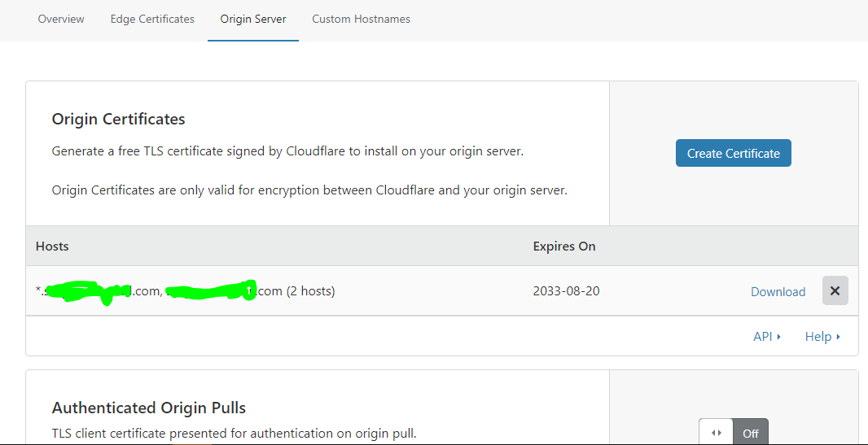
Task: Click the 2033-08-20 expiry date
Action: (566, 290)
